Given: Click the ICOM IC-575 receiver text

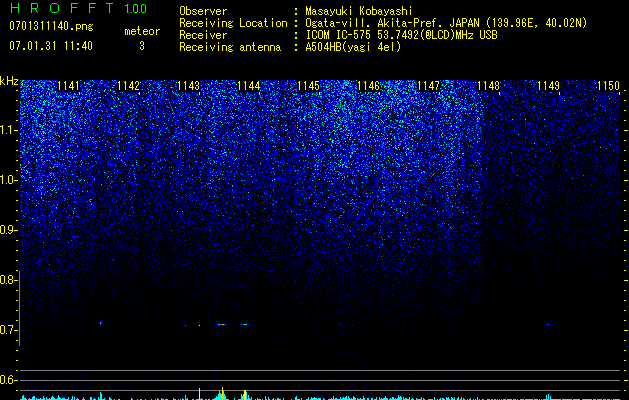Looking at the screenshot, I should coord(401,35).
